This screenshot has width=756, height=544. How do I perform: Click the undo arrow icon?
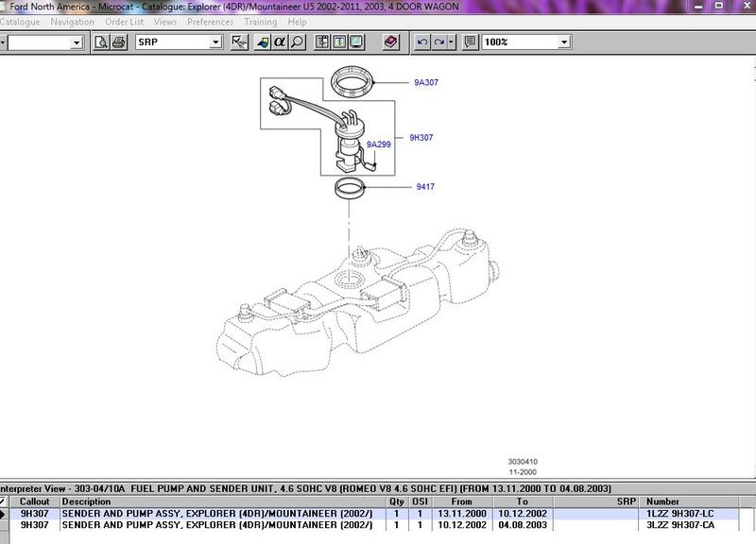[421, 42]
